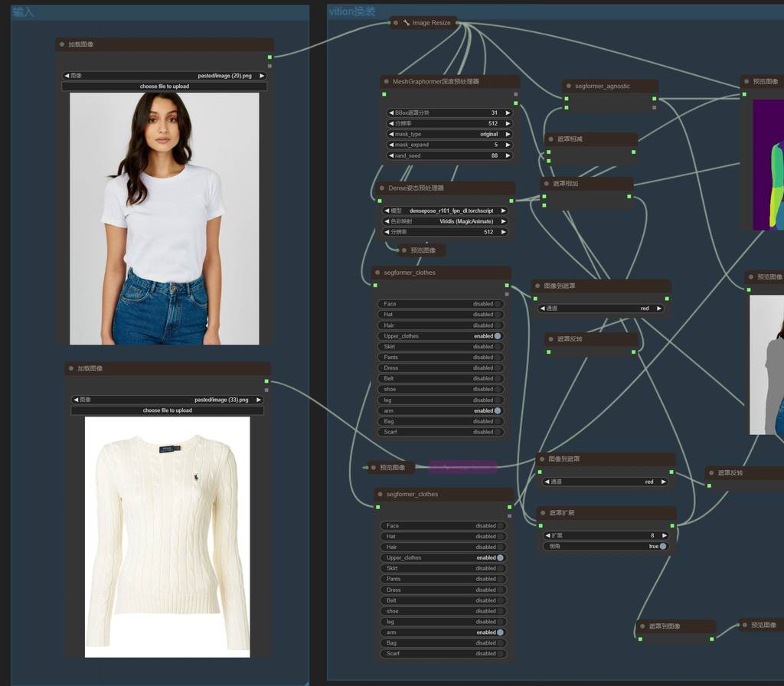This screenshot has width=784, height=686.
Task: Collapse the Image Resize node via its title dot
Action: (395, 23)
